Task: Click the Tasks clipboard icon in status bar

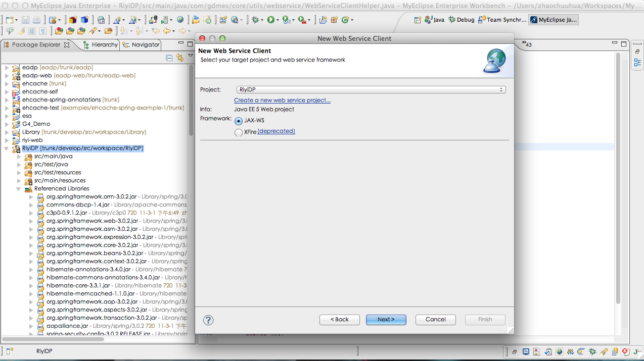Action: pos(548,352)
